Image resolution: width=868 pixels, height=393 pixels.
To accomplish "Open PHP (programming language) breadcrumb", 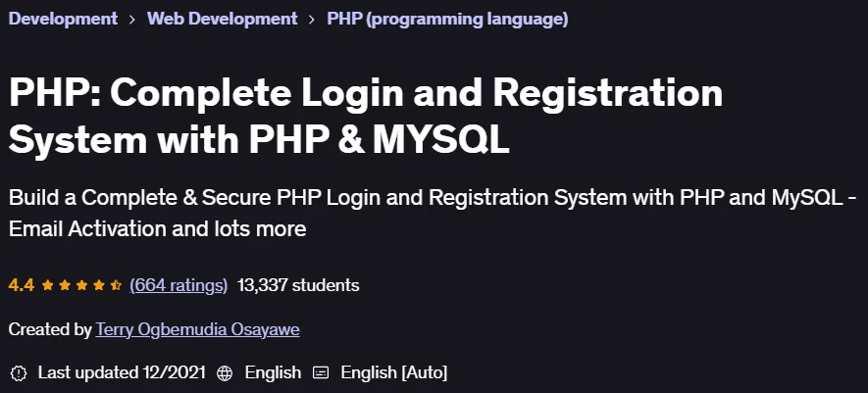I will [x=447, y=19].
